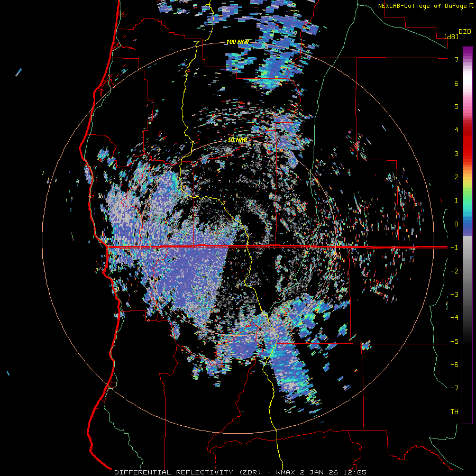Click the 6 value on the color scale

coord(456,83)
